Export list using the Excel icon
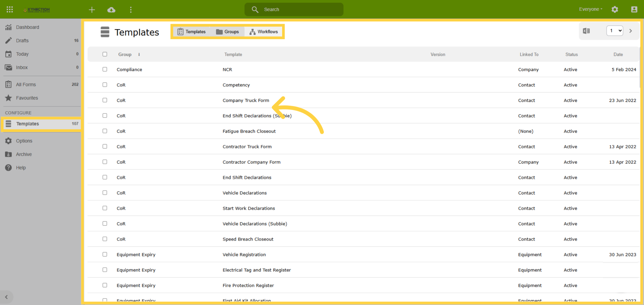 (586, 31)
